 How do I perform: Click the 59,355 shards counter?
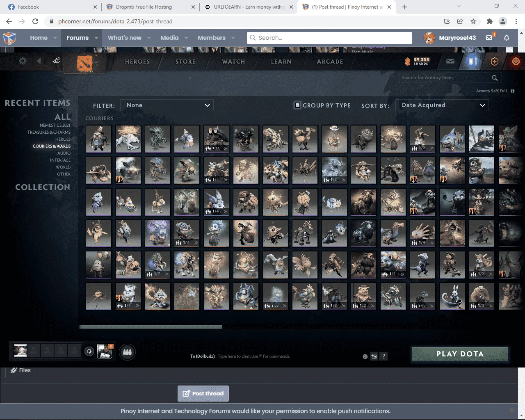click(x=417, y=61)
